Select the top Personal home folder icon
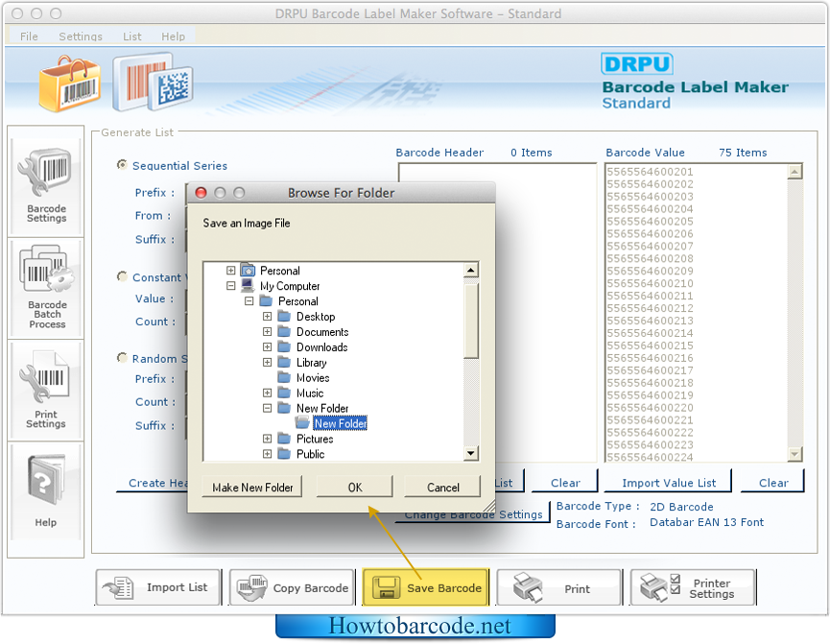830x644 pixels. 248,270
